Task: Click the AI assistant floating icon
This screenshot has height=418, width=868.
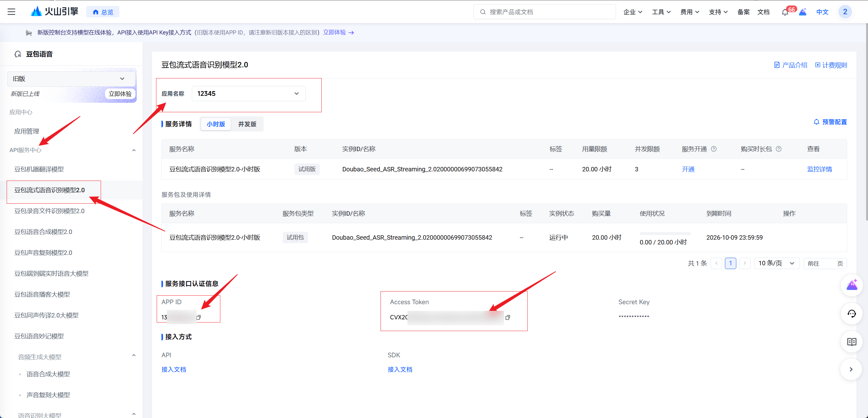Action: [851, 286]
